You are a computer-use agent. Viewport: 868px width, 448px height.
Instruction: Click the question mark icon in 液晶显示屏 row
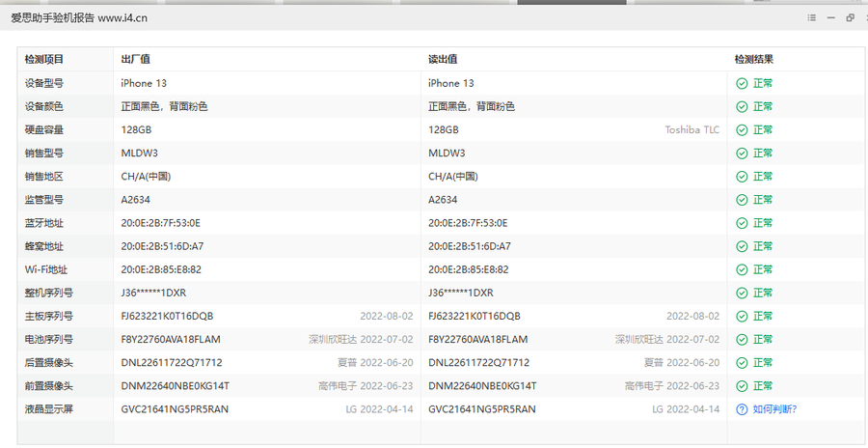[742, 409]
